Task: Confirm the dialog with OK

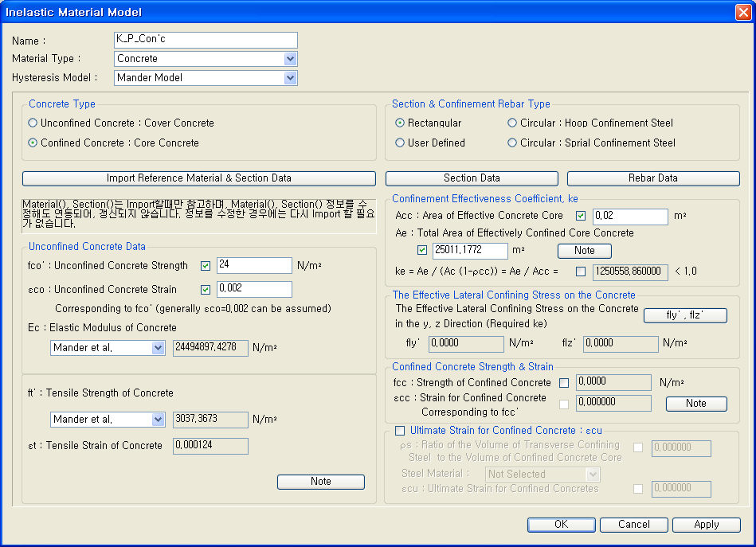Action: coord(561,525)
